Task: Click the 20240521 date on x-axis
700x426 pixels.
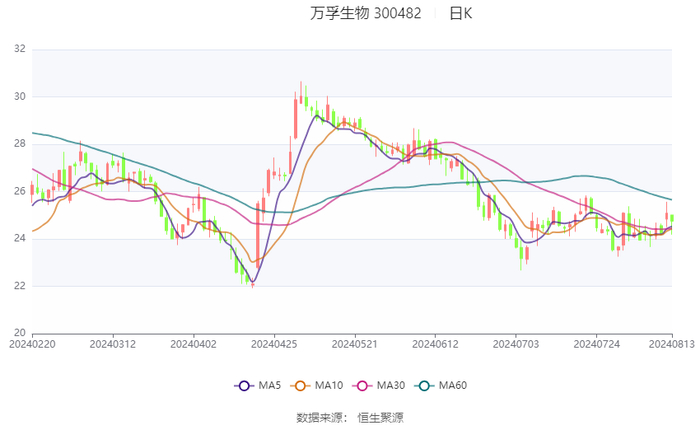Action: [x=354, y=344]
